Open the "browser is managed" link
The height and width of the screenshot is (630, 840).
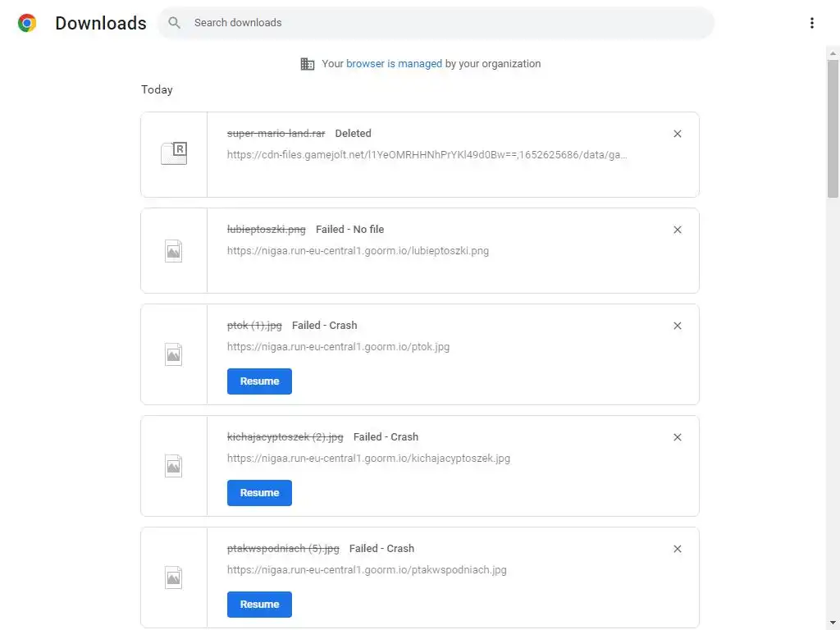pos(394,64)
